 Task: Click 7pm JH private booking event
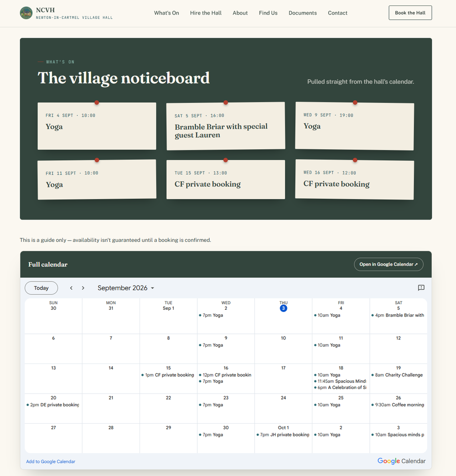coord(283,435)
